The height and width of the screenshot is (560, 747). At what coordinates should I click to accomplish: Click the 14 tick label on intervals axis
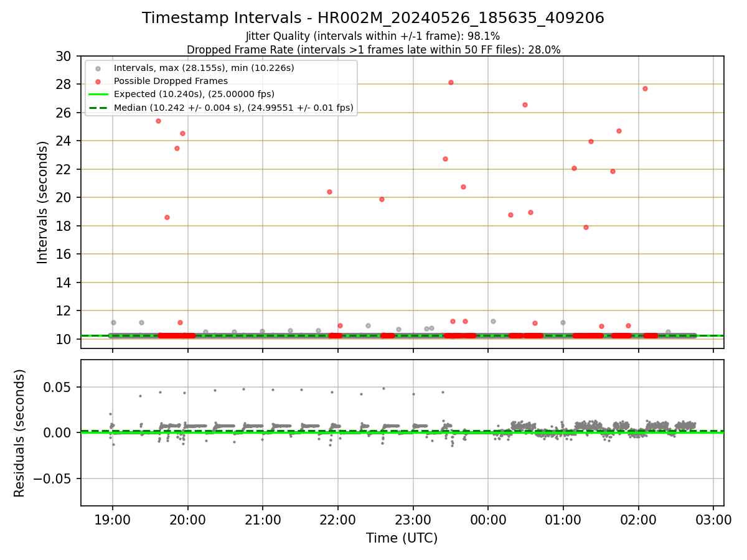coord(65,283)
